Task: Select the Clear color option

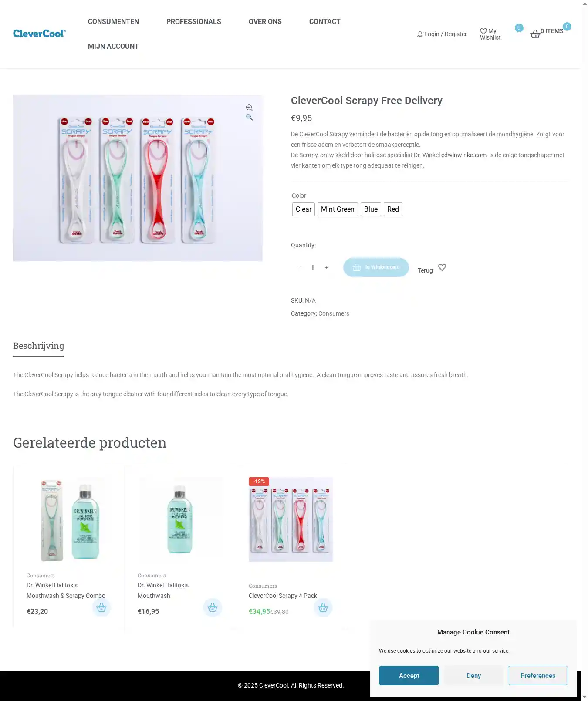Action: (304, 209)
